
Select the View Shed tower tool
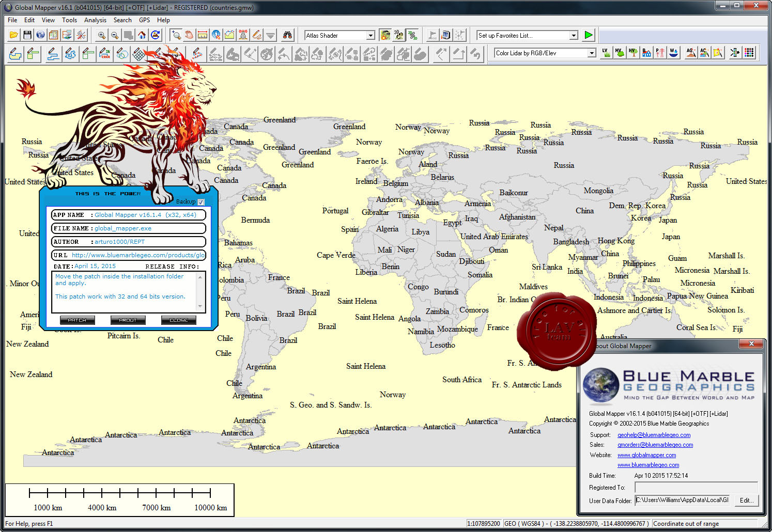(x=243, y=35)
